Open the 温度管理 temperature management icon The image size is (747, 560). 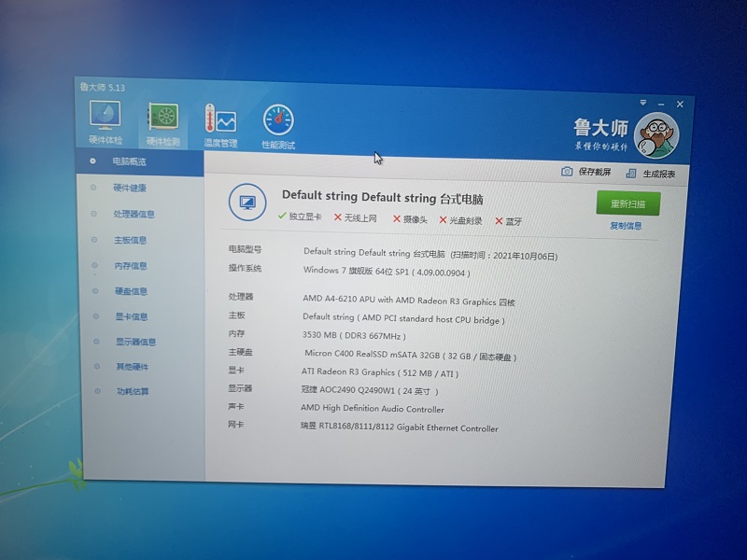pyautogui.click(x=220, y=125)
